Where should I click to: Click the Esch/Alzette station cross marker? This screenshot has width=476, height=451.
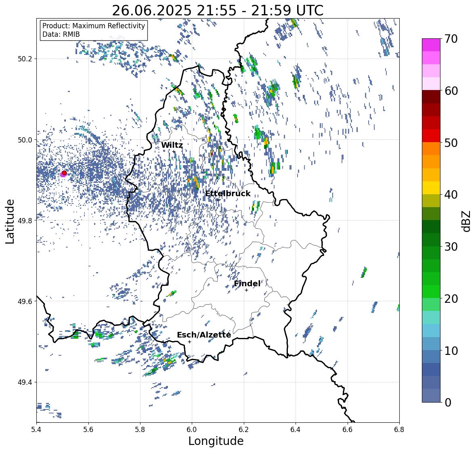(189, 342)
